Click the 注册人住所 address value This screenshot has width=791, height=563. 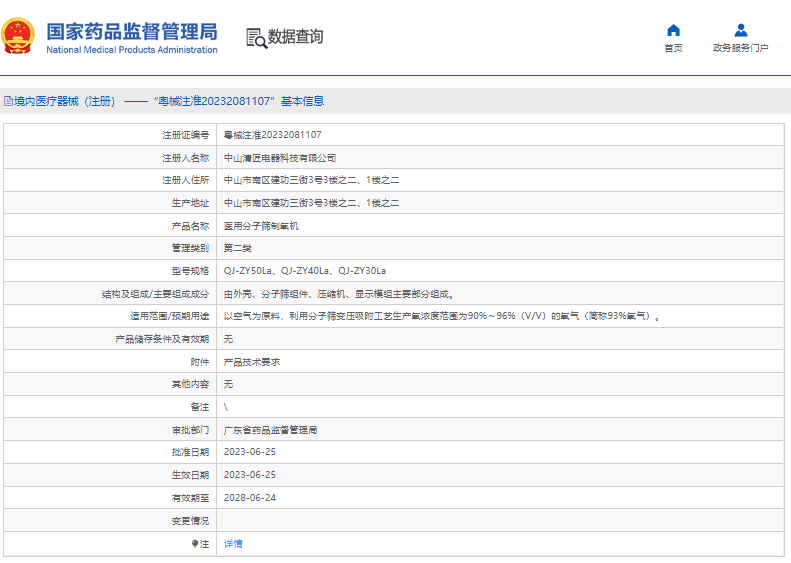(x=311, y=180)
